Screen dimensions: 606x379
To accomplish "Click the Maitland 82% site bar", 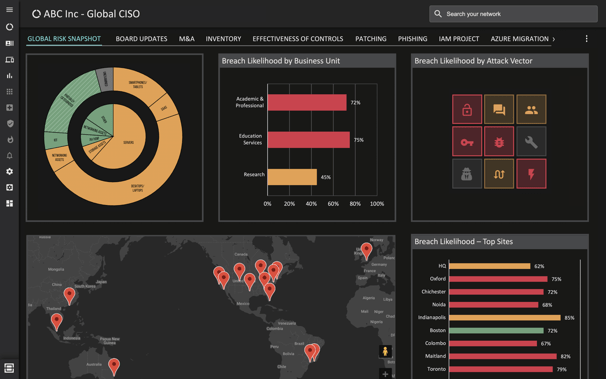I will pyautogui.click(x=503, y=356).
